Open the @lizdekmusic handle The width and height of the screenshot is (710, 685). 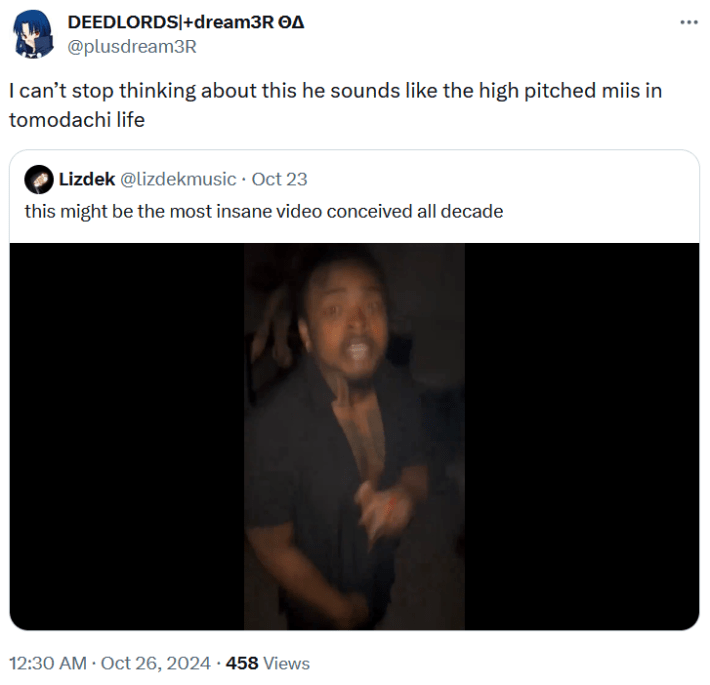pyautogui.click(x=178, y=179)
